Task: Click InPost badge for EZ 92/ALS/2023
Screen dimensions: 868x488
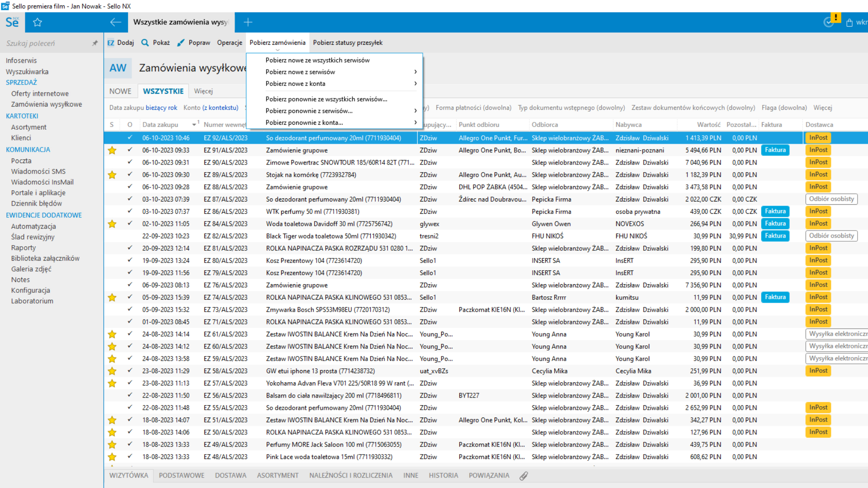Action: tap(818, 138)
